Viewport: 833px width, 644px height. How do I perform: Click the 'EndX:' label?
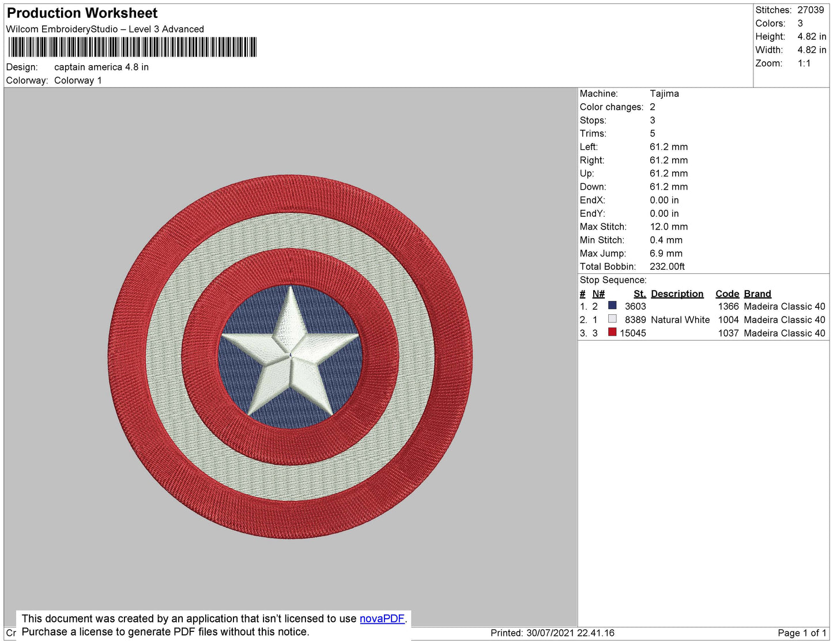point(593,200)
